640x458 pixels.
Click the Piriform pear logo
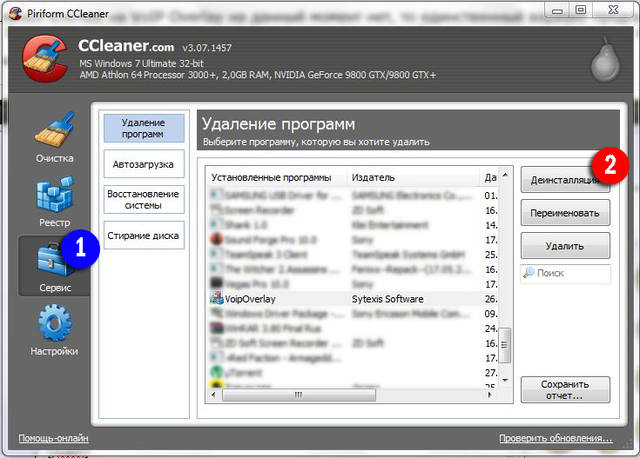pyautogui.click(x=605, y=59)
